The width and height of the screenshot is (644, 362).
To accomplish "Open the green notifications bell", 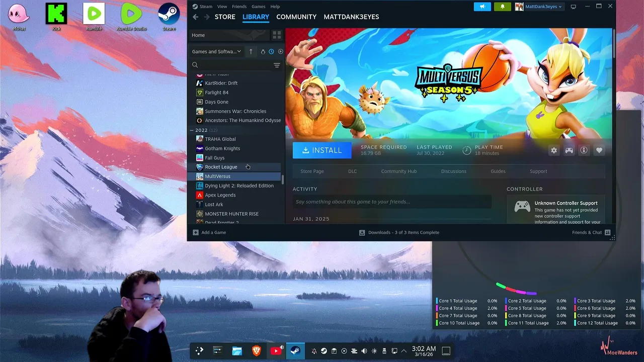I will pos(502,7).
